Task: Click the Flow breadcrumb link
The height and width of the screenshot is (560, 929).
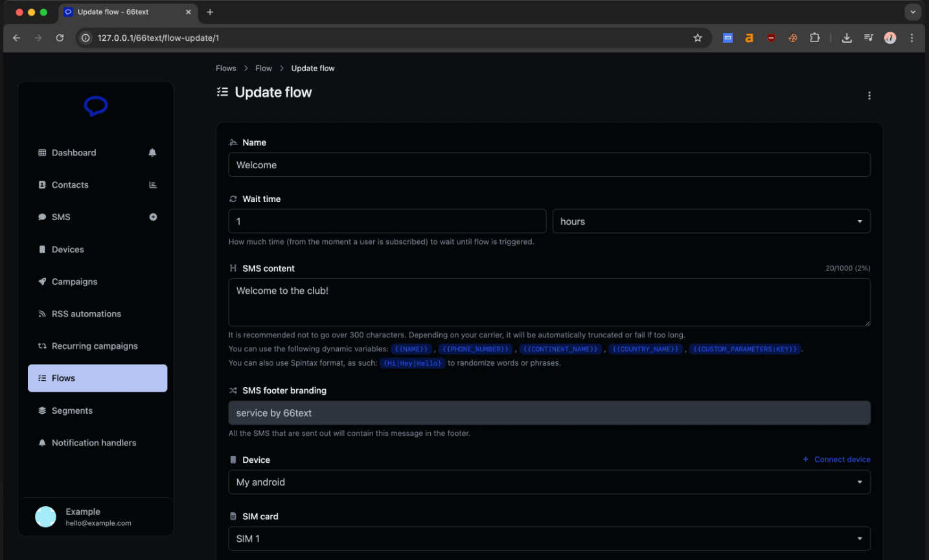Action: tap(264, 68)
